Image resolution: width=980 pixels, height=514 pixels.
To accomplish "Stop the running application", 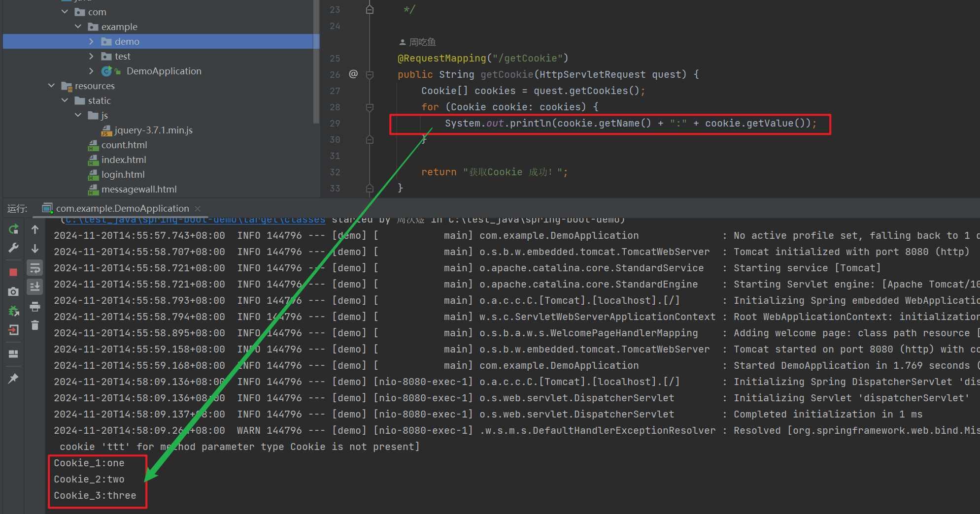I will [x=14, y=272].
